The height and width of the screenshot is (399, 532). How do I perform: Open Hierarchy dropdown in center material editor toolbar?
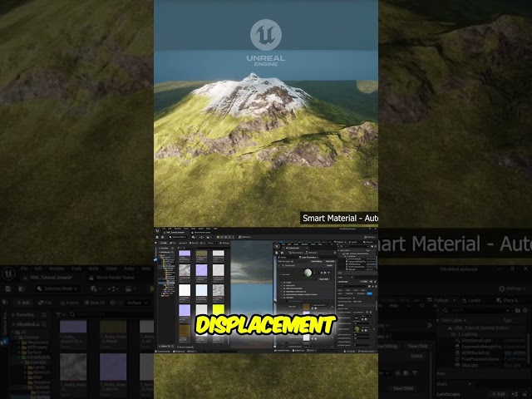(x=312, y=253)
